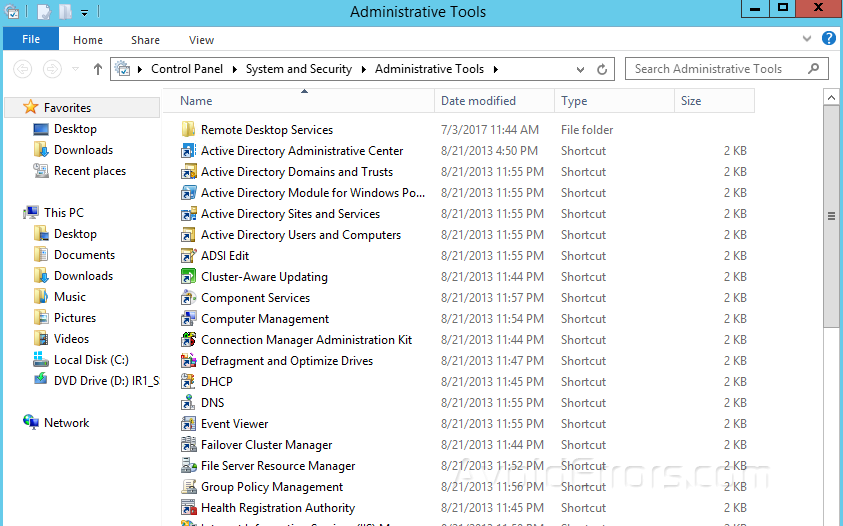Viewport: 843px width, 526px height.
Task: Go up one folder level
Action: pos(97,69)
